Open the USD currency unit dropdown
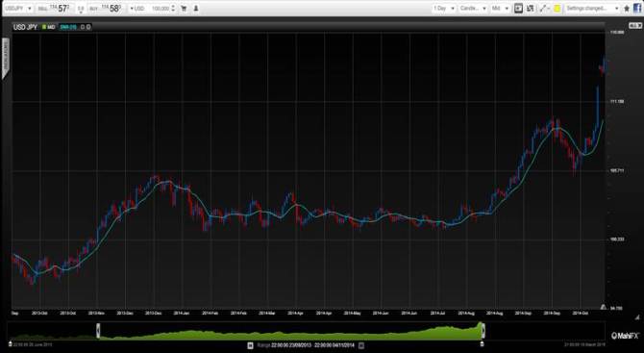Viewport: 644px width, 353px height. click(137, 9)
